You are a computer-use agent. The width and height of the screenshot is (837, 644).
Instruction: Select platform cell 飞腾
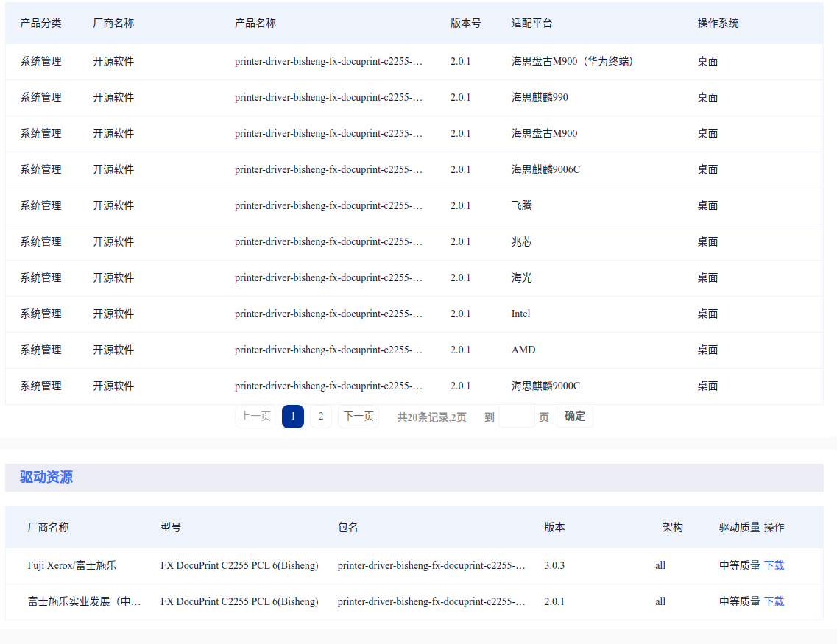[521, 206]
